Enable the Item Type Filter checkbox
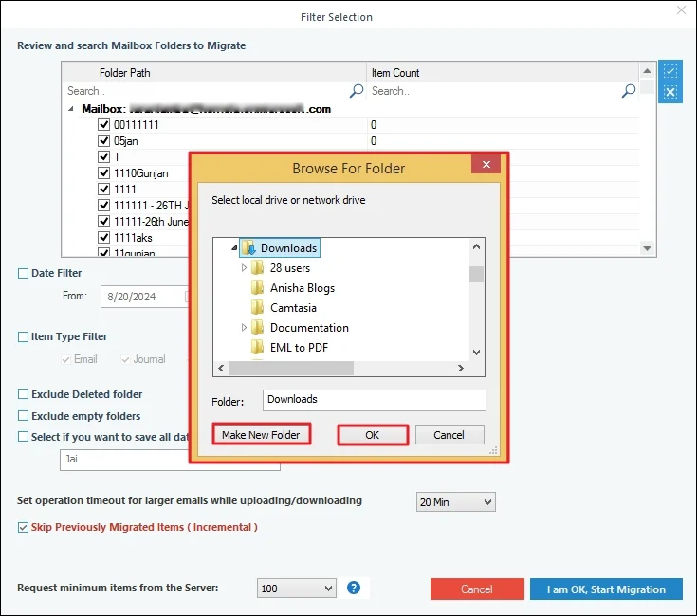Viewport: 697px width, 616px height. pos(23,336)
